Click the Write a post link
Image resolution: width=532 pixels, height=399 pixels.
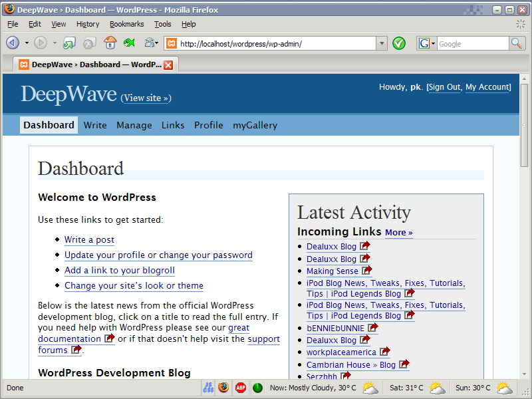(x=89, y=239)
